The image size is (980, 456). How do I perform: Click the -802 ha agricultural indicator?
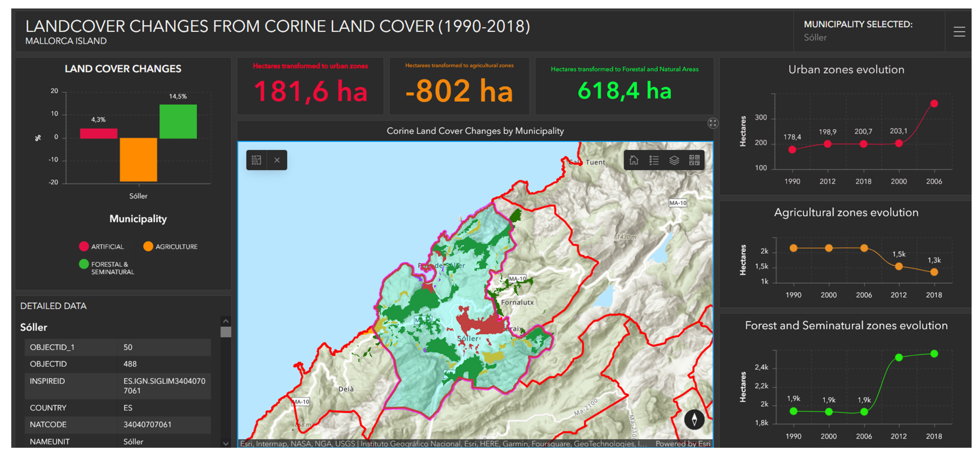pyautogui.click(x=459, y=91)
